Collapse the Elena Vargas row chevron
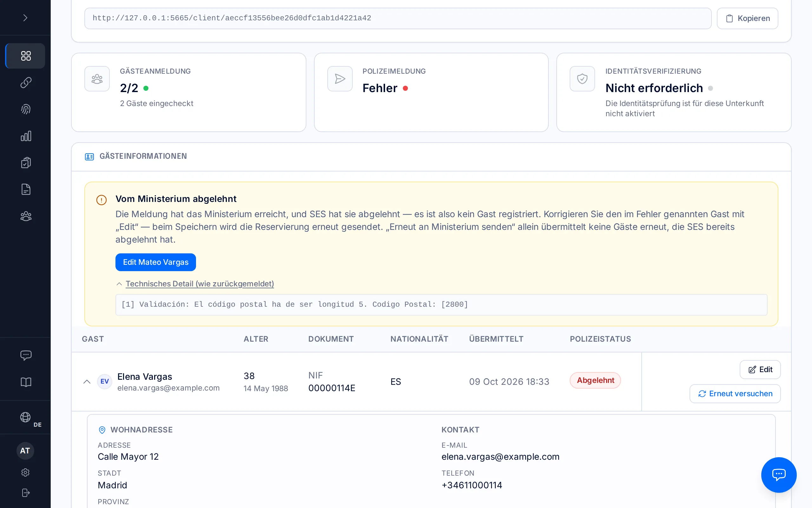The width and height of the screenshot is (812, 508). 87,381
